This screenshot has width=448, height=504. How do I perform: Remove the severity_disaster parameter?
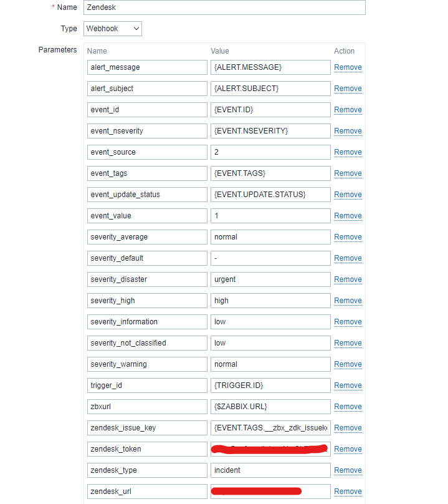click(x=348, y=279)
